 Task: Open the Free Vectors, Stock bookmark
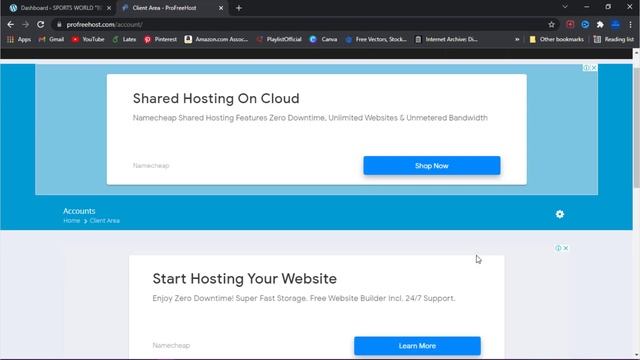click(x=376, y=39)
